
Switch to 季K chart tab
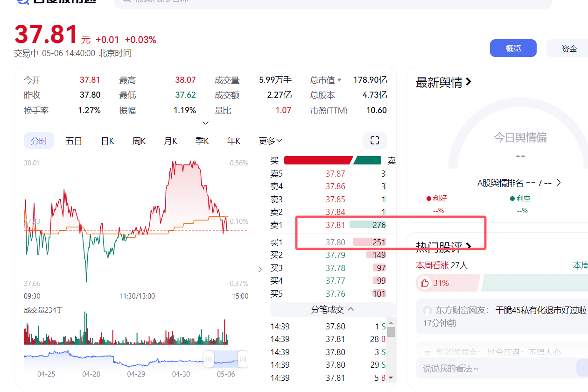tap(202, 141)
